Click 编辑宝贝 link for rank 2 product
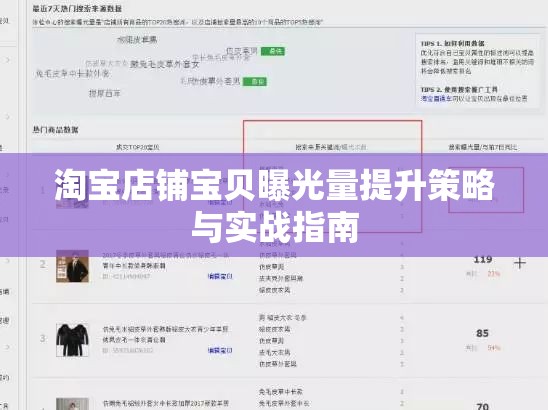The width and height of the screenshot is (548, 410). click(220, 276)
